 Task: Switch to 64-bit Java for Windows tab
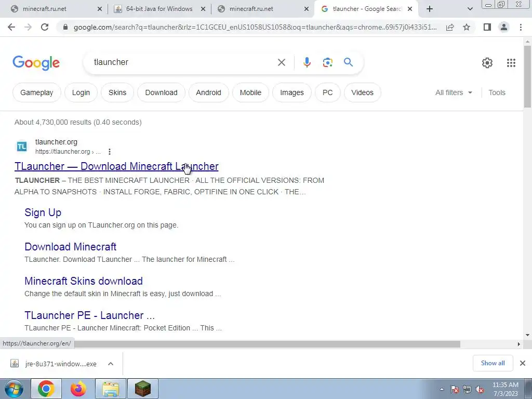point(159,9)
